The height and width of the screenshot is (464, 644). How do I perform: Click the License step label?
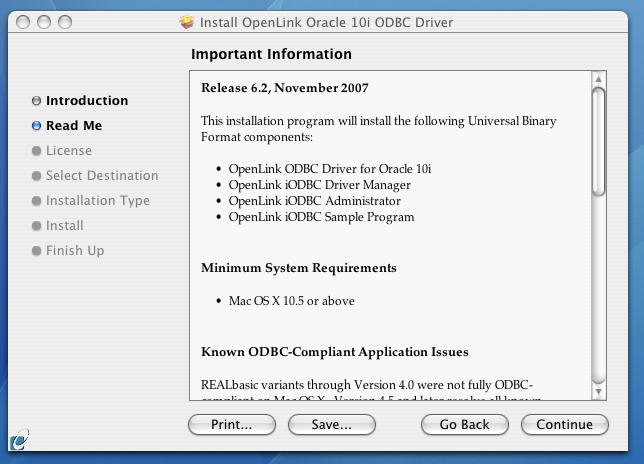pyautogui.click(x=69, y=151)
